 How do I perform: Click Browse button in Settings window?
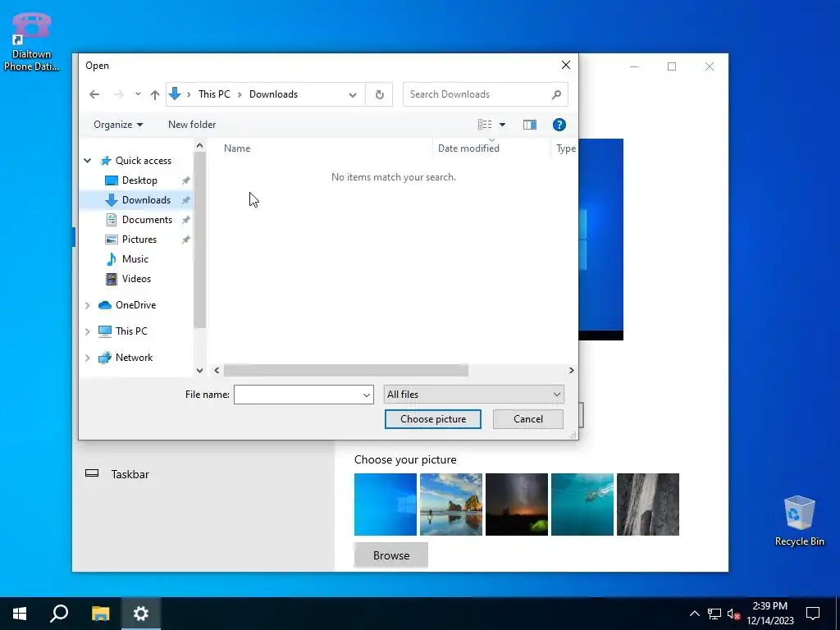tap(391, 555)
